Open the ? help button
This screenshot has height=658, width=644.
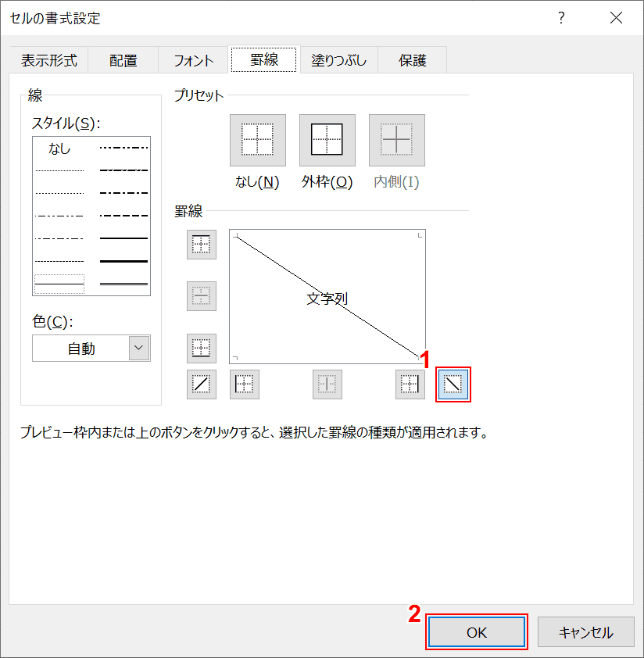(x=561, y=18)
